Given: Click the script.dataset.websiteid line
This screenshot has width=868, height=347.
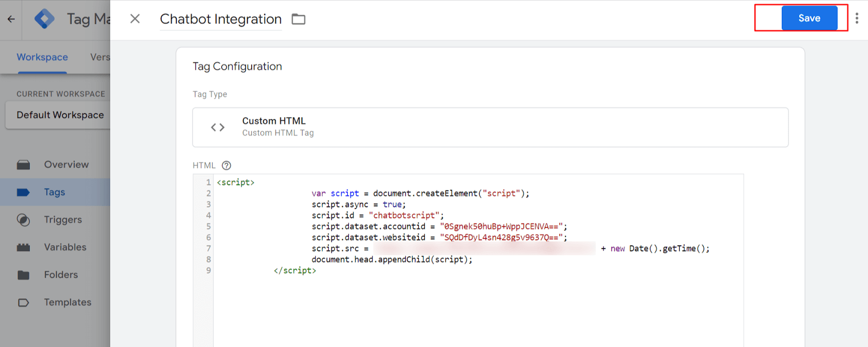Looking at the screenshot, I should [x=439, y=237].
